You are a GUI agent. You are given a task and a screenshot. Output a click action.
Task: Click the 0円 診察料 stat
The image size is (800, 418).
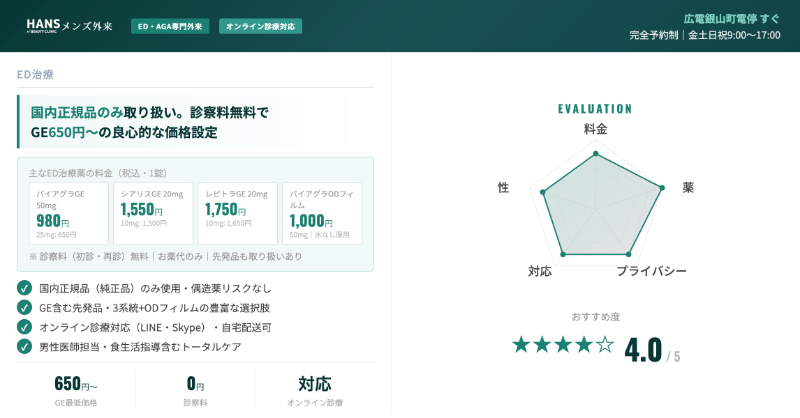(x=195, y=390)
